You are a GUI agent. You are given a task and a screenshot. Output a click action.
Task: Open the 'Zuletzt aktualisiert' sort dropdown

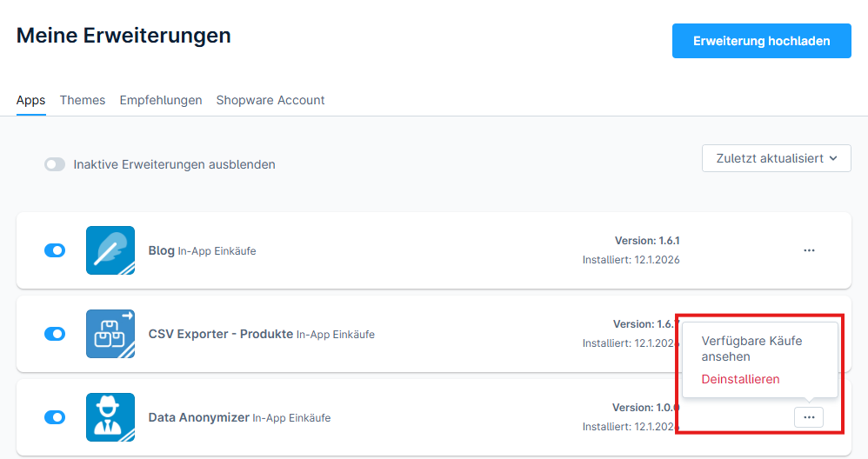776,158
